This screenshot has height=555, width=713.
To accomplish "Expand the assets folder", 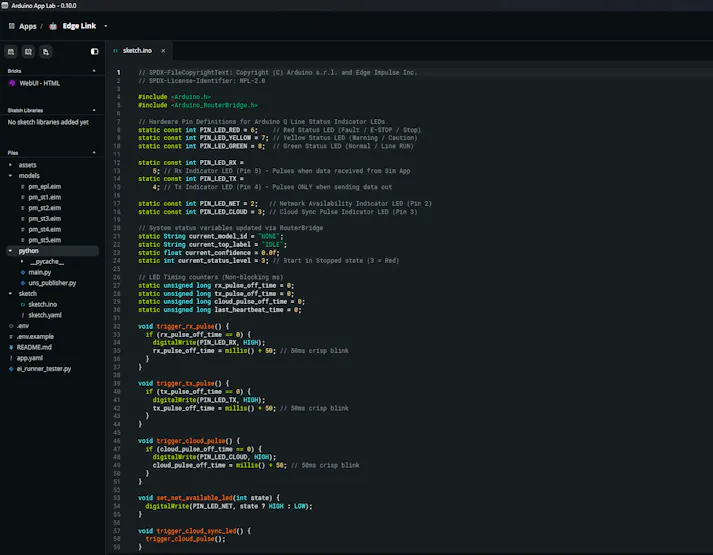I will tap(10, 165).
